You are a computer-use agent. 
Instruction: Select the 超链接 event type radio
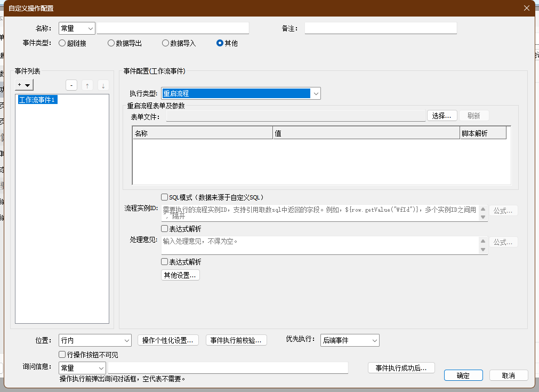pyautogui.click(x=62, y=43)
